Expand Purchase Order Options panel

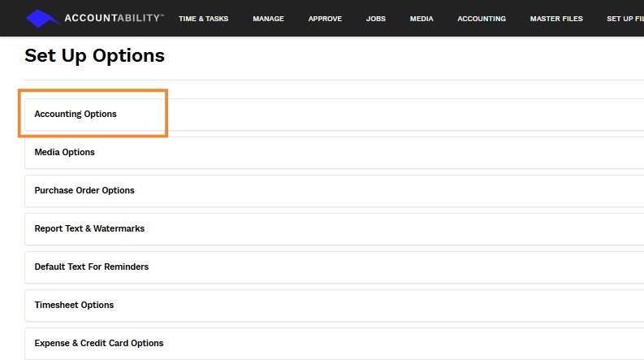[x=84, y=191]
